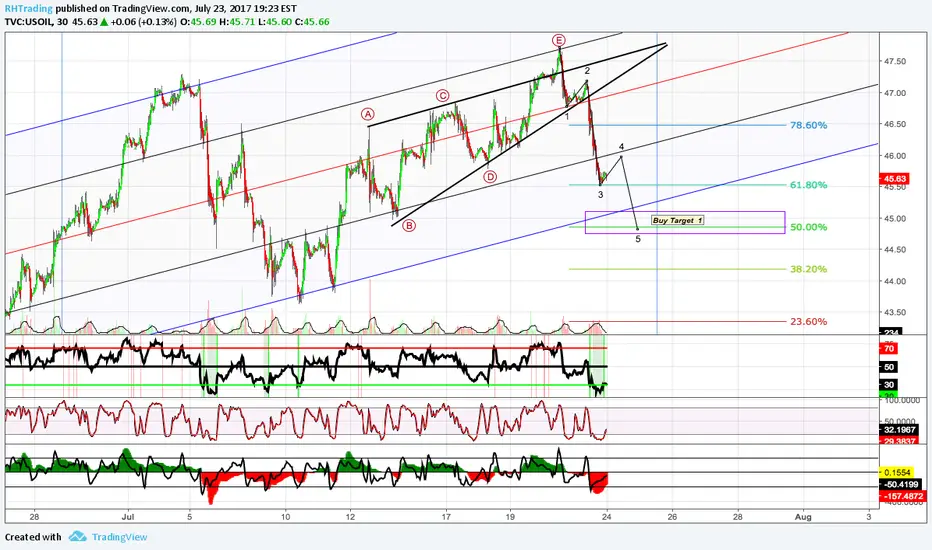Click the 44.00 price axis label

coord(895,281)
